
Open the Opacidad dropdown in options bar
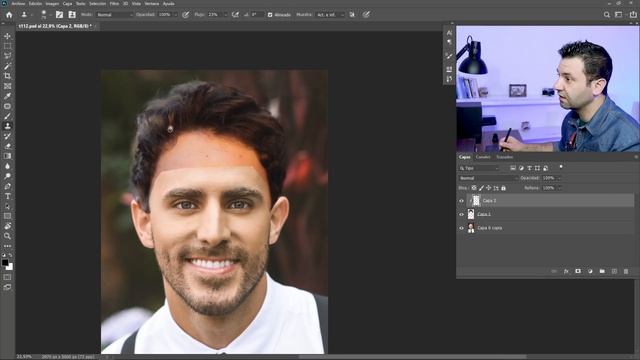[x=176, y=15]
